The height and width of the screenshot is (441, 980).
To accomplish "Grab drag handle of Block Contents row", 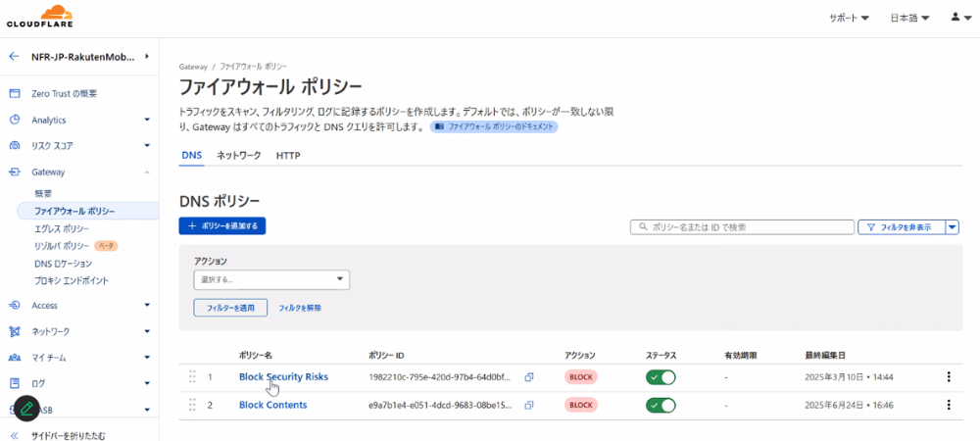I will 192,405.
